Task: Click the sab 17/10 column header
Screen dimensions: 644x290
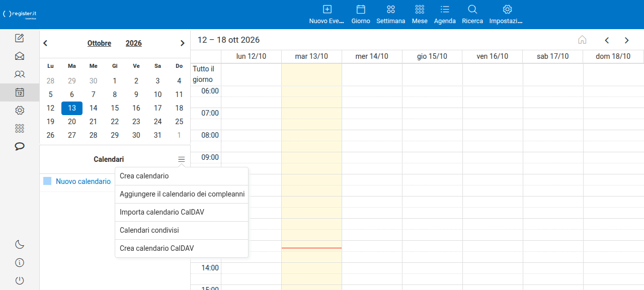Action: [553, 56]
